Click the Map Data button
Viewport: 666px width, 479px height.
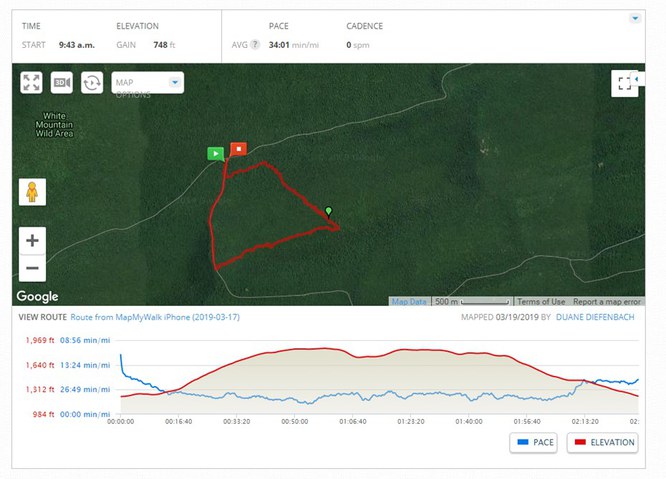408,301
